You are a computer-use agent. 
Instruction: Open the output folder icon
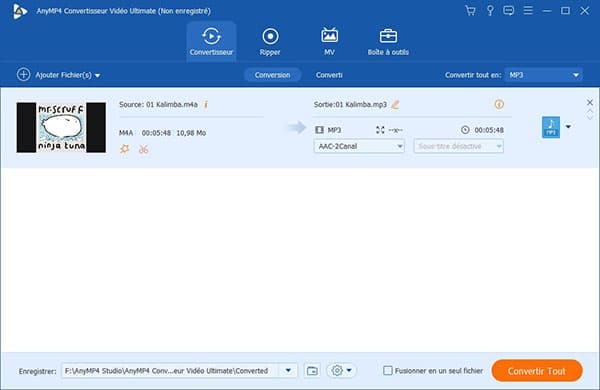point(312,370)
